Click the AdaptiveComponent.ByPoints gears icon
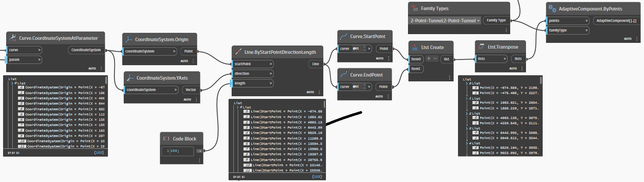Viewport: 644px width, 182px height. coord(552,8)
